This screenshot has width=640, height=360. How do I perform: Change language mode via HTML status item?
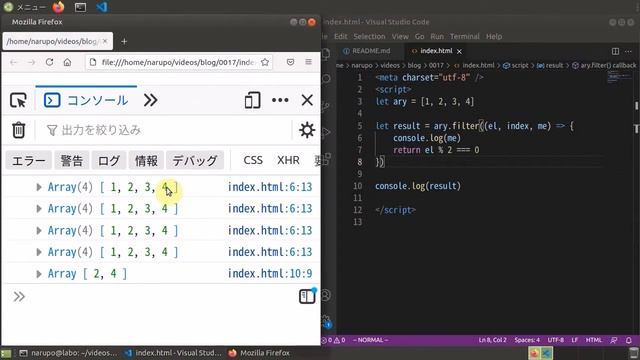click(x=593, y=340)
